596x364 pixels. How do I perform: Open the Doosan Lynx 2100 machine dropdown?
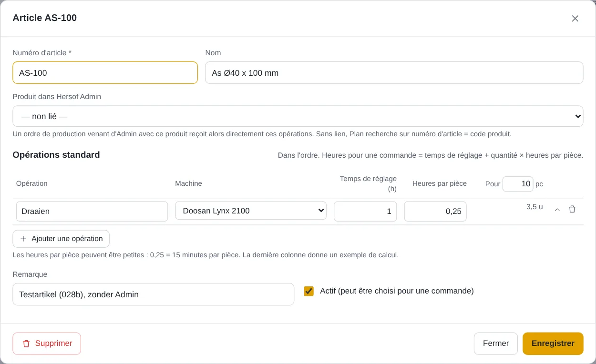click(251, 211)
